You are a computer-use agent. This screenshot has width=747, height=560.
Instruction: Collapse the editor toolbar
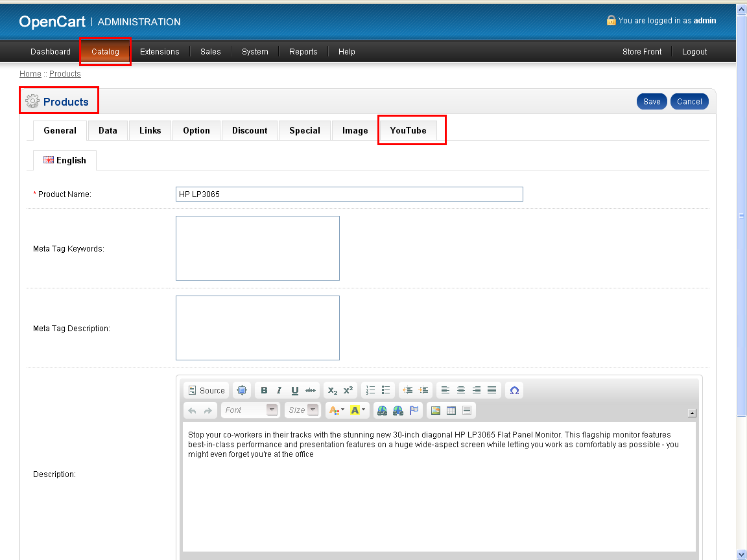point(693,414)
